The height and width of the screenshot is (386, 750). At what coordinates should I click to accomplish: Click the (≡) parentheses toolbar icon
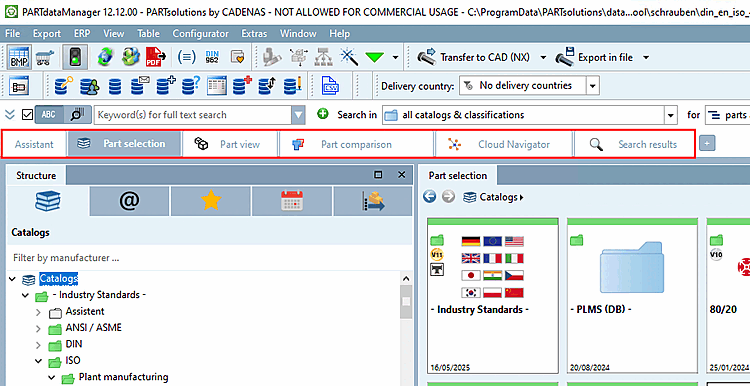[x=186, y=57]
